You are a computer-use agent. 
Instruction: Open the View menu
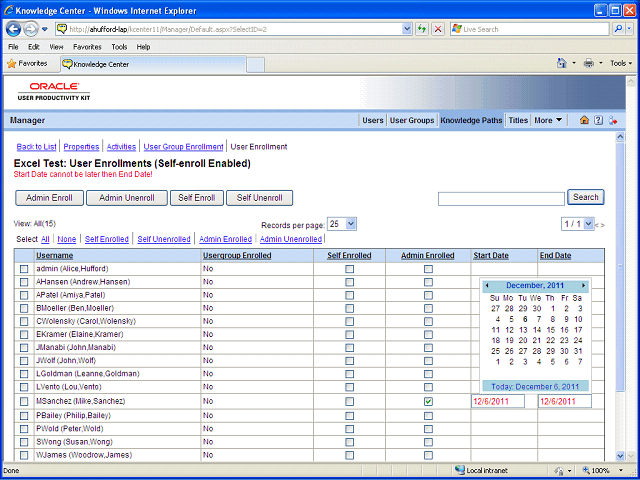pyautogui.click(x=56, y=47)
